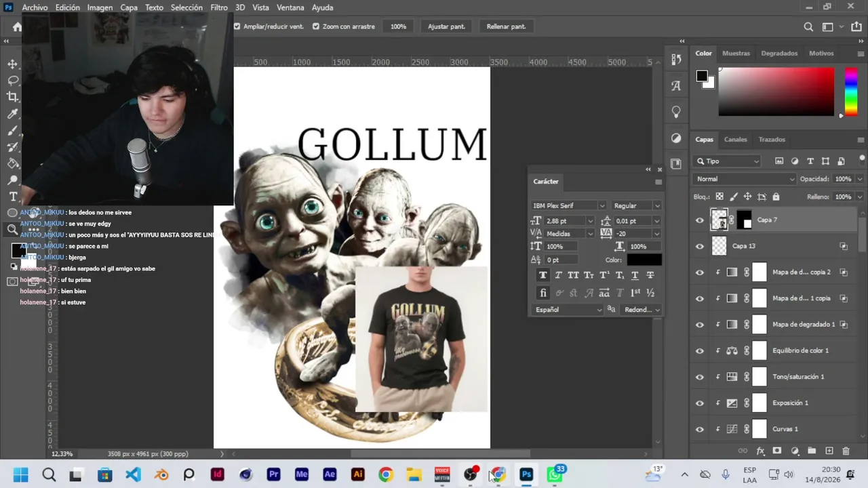Switch to the Trazados tab
This screenshot has width=868, height=488.
coord(772,140)
